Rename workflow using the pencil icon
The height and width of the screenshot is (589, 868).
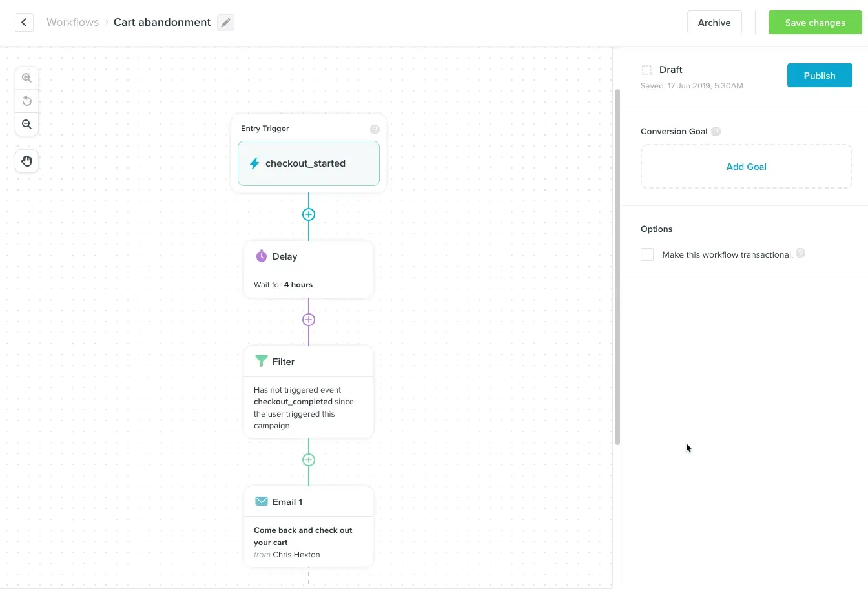[225, 22]
